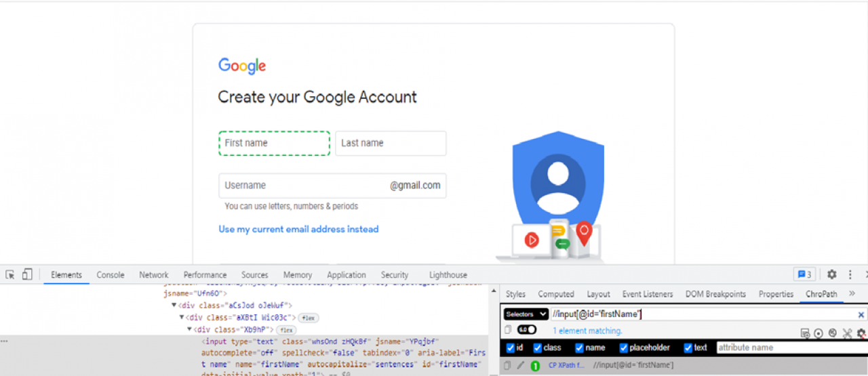This screenshot has width=868, height=376.
Task: Open DevTools kebab menu
Action: (850, 274)
